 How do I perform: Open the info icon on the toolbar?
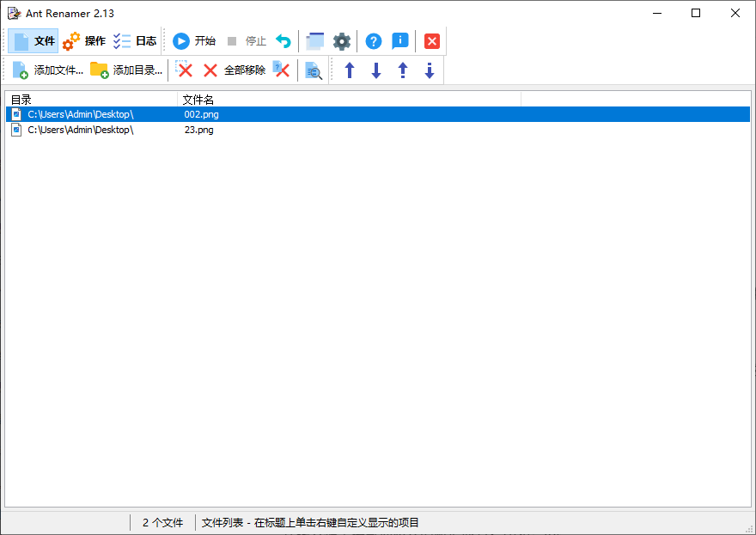tap(400, 40)
